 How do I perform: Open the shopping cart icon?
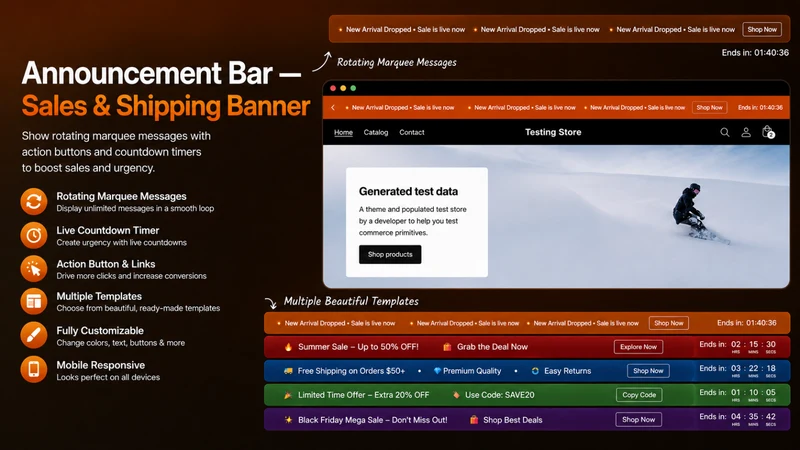coord(768,132)
